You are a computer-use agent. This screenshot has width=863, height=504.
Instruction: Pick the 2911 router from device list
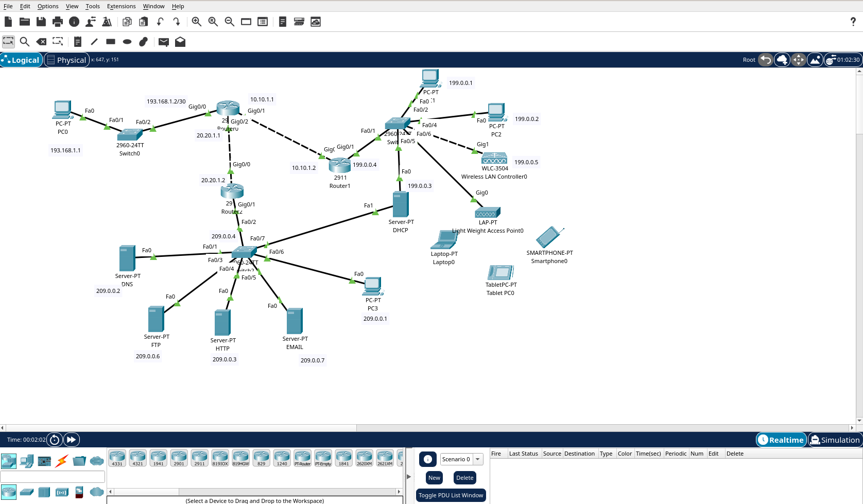click(200, 458)
